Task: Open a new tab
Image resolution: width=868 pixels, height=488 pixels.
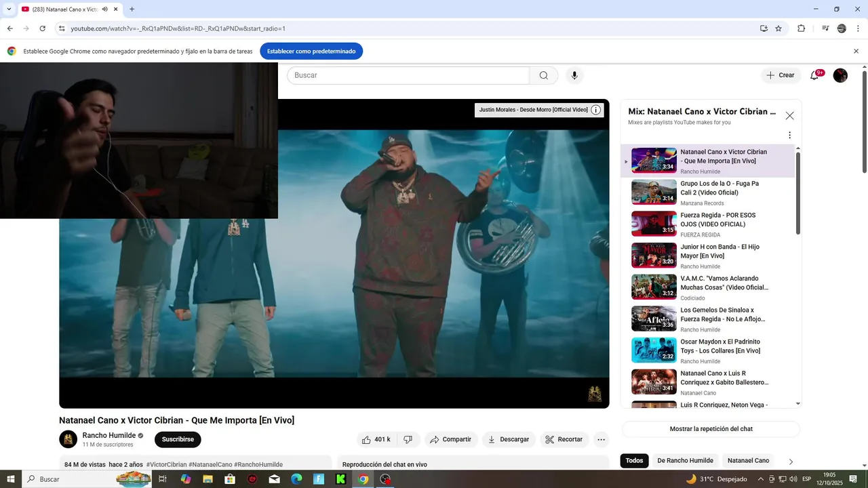Action: coord(132,9)
